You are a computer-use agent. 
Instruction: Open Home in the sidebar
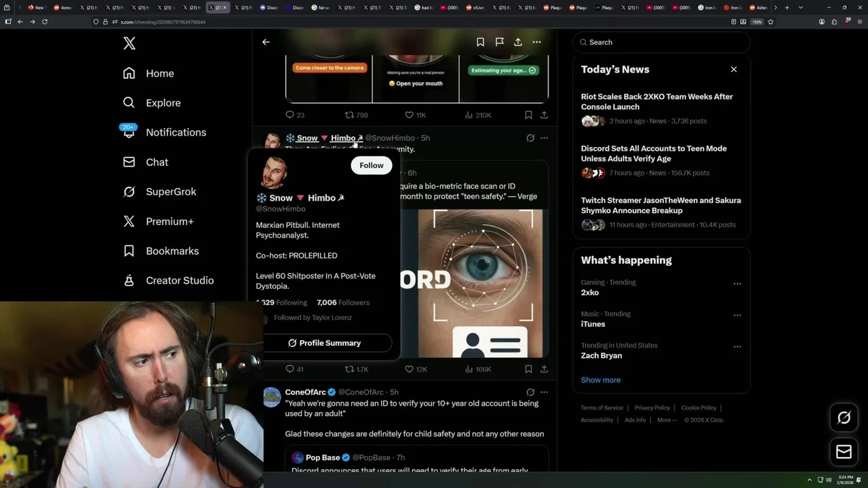(148, 73)
